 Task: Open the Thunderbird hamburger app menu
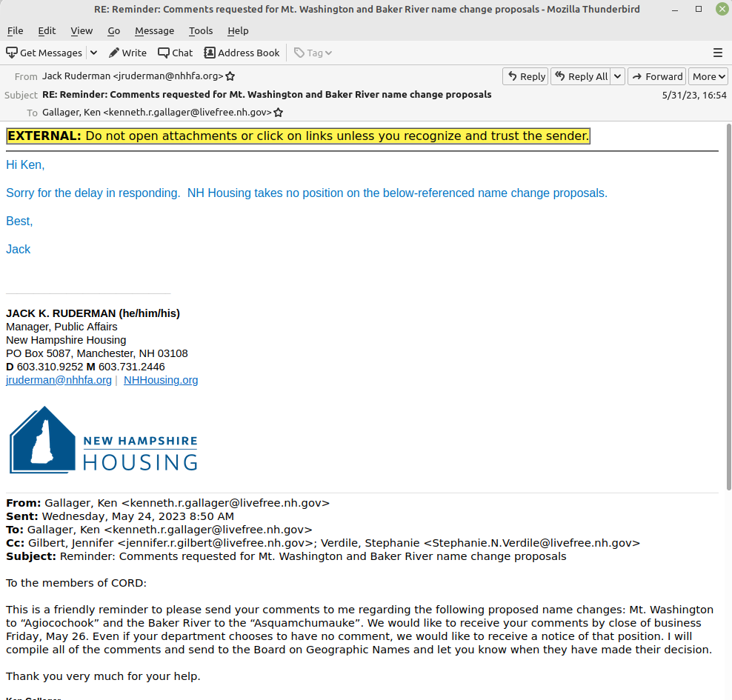pos(717,53)
